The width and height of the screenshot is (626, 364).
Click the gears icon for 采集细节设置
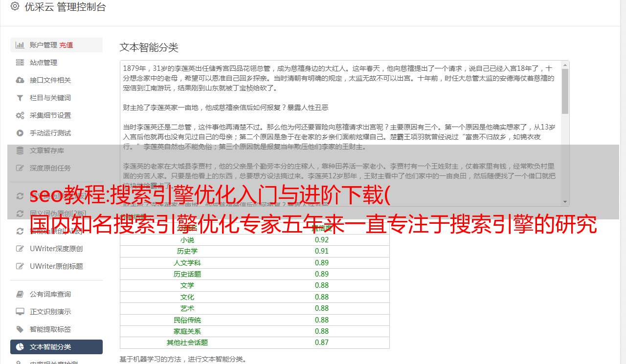20,115
